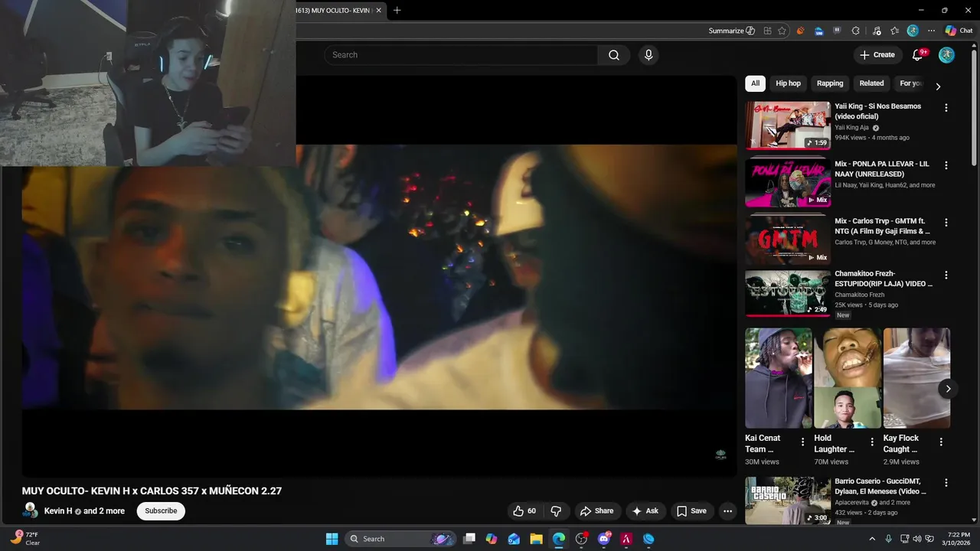980x551 pixels.
Task: Open the media control music icon
Action: 875,31
